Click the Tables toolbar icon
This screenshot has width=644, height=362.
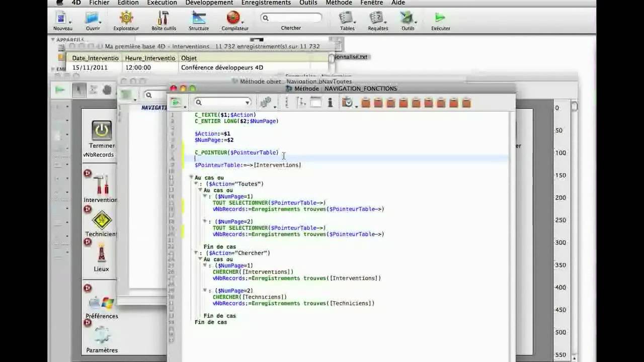tap(346, 18)
